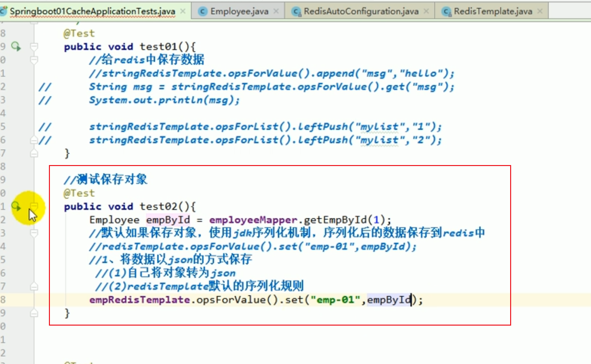Click the highlighted run icon beside test02
This screenshot has height=364, width=591.
tap(16, 206)
